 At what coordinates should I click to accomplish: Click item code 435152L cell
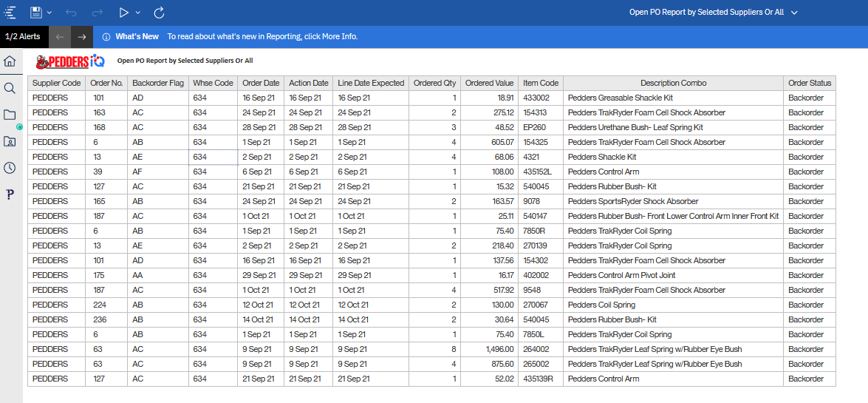[x=541, y=172]
